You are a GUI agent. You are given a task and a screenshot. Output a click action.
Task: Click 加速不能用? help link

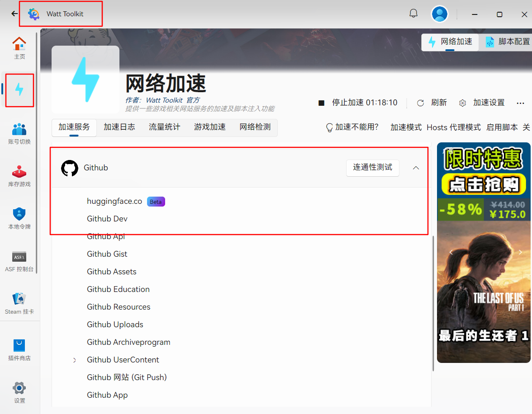click(x=356, y=127)
